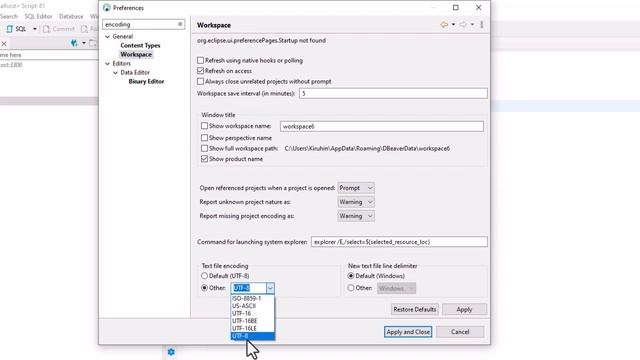The width and height of the screenshot is (640, 360).
Task: Click the system explorer command field
Action: [399, 242]
